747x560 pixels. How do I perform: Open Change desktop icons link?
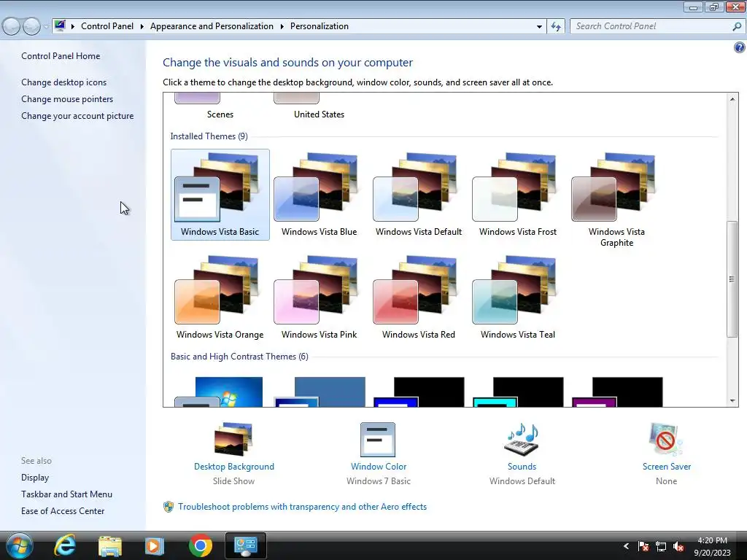[x=64, y=82]
